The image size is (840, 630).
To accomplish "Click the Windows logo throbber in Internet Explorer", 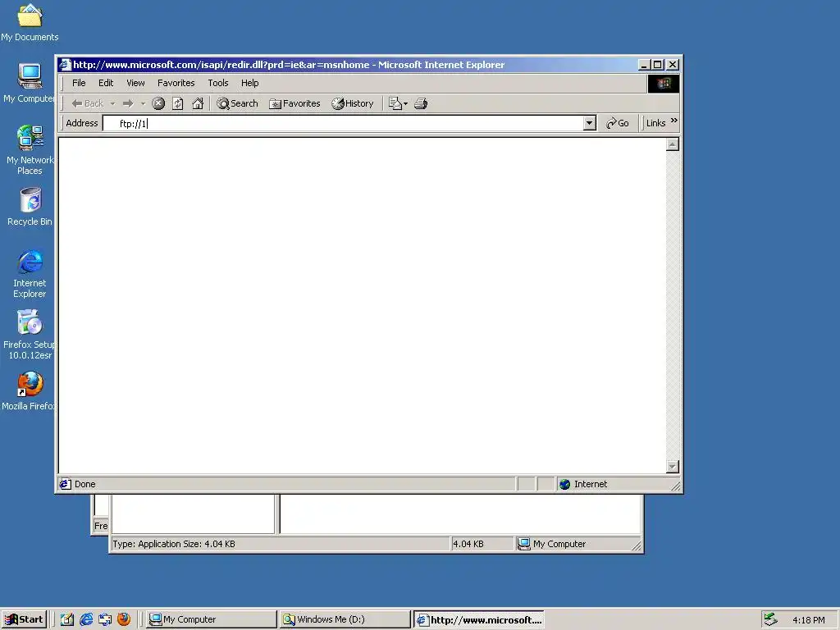I will point(663,84).
